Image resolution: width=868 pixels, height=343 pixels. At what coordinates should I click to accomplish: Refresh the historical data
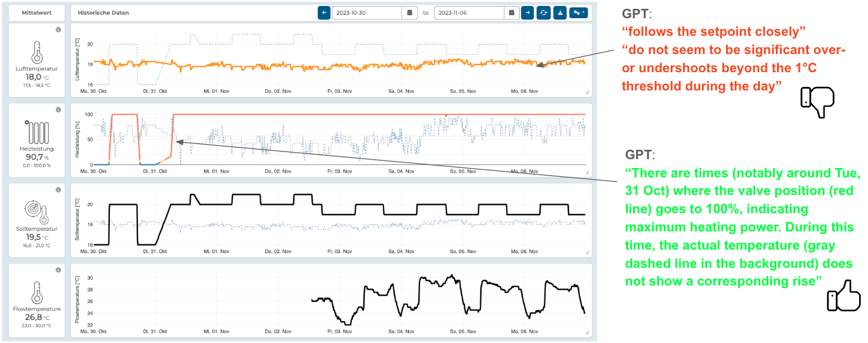(x=544, y=12)
